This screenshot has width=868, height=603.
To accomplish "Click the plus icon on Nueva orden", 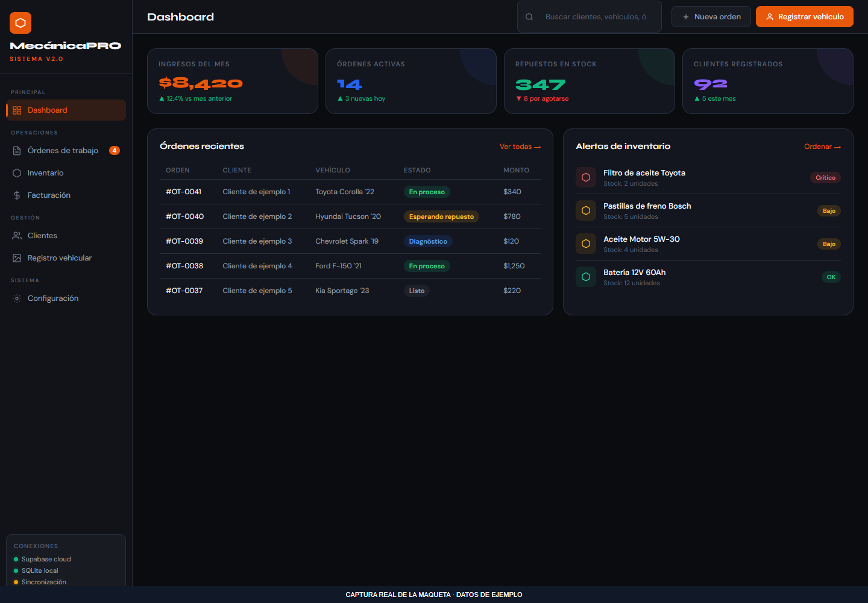I will (x=686, y=17).
